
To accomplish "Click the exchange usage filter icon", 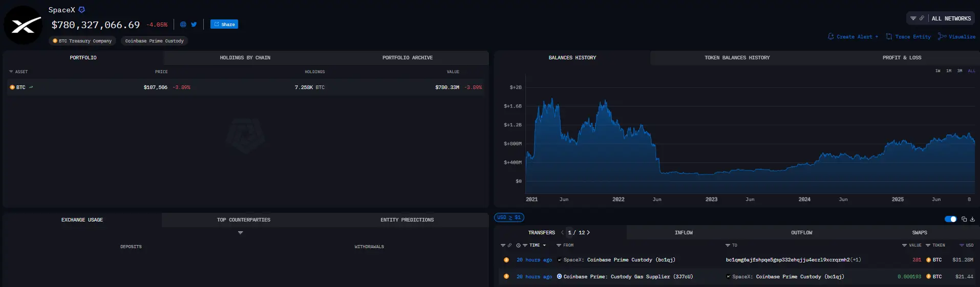I will tap(241, 233).
